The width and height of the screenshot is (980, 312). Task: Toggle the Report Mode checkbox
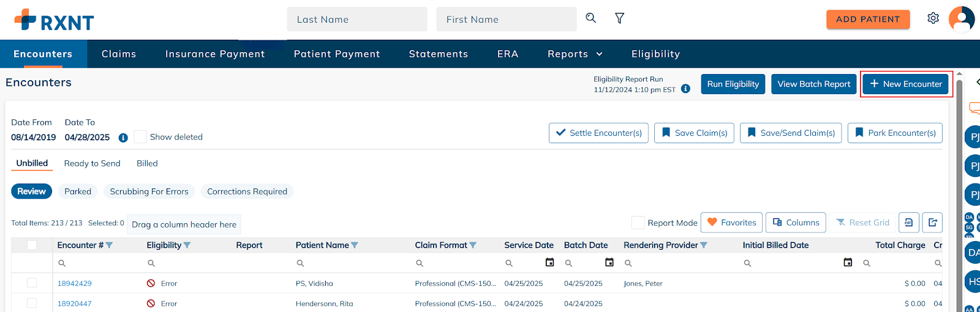[x=638, y=223]
